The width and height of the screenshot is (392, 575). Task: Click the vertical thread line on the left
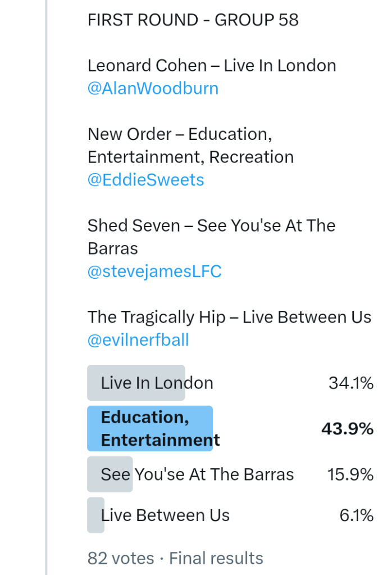point(47,281)
